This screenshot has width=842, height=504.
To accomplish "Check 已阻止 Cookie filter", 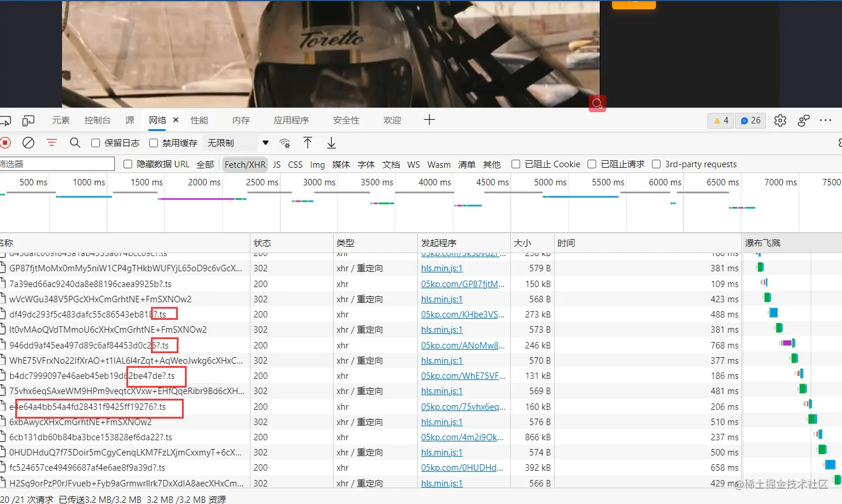I will tap(515, 164).
